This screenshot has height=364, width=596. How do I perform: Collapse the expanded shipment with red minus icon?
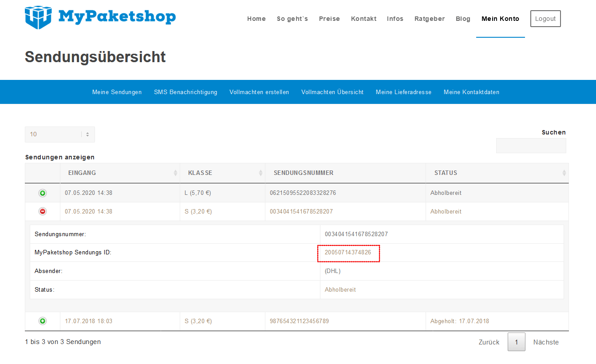(43, 212)
